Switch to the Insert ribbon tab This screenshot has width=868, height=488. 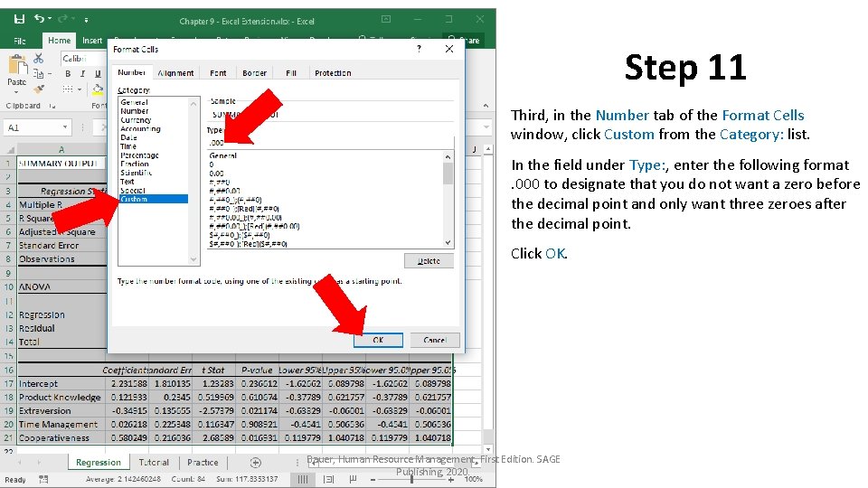pyautogui.click(x=92, y=41)
